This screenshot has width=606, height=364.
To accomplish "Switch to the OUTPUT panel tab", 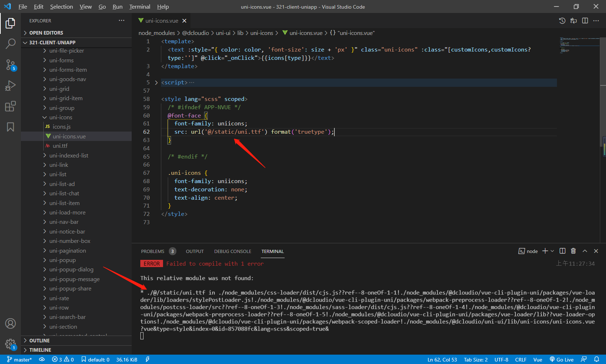I will click(x=195, y=251).
